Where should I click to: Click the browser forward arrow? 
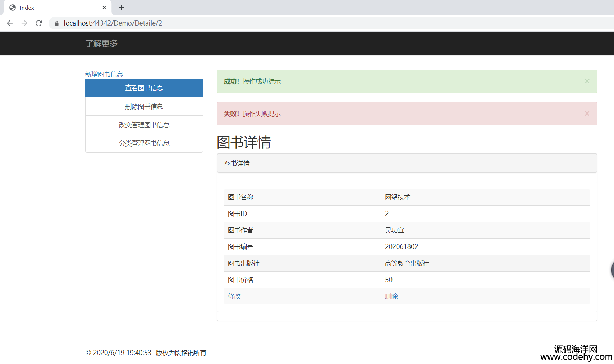tap(24, 23)
